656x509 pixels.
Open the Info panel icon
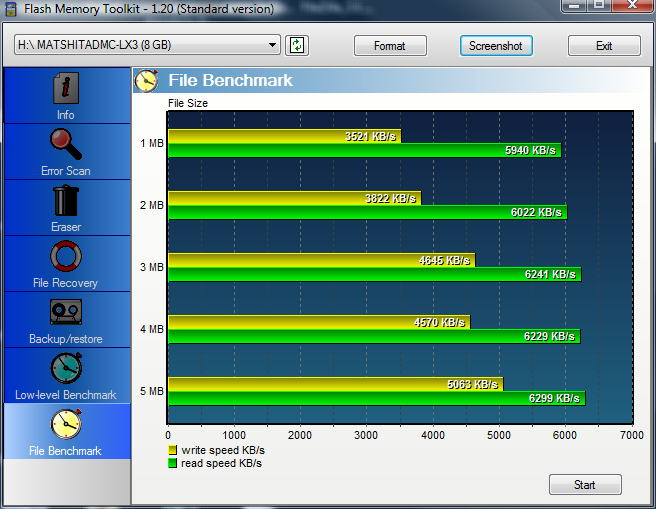tap(66, 88)
